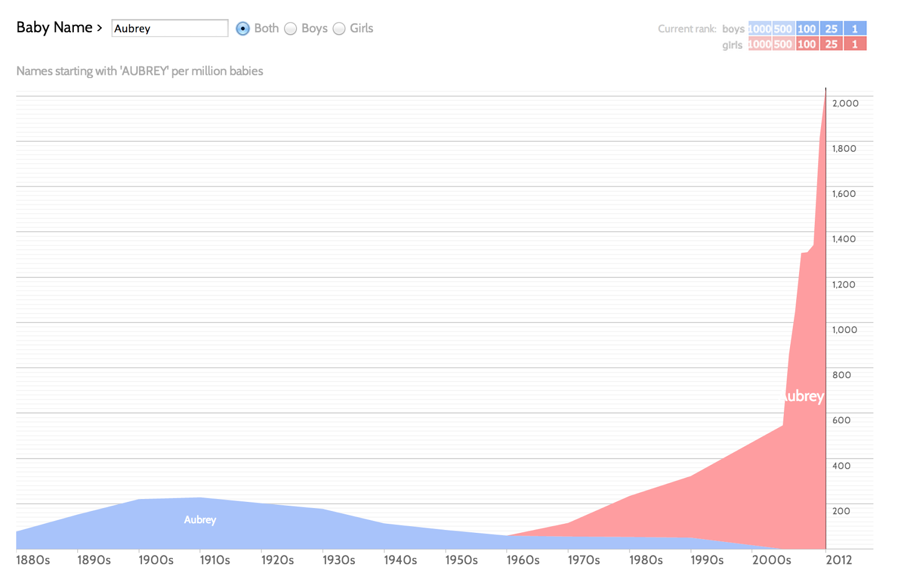Click the girls rank 25 swatch
The height and width of the screenshot is (588, 901).
831,44
